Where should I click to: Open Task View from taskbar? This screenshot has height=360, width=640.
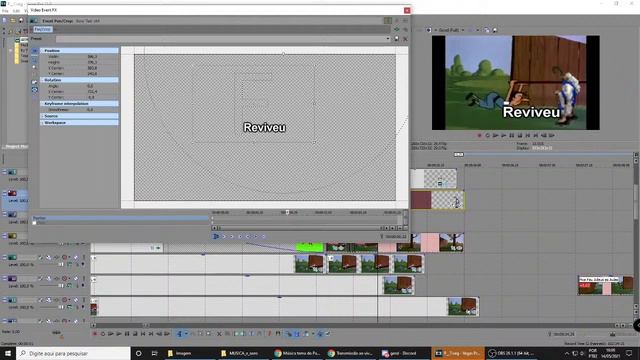154,353
